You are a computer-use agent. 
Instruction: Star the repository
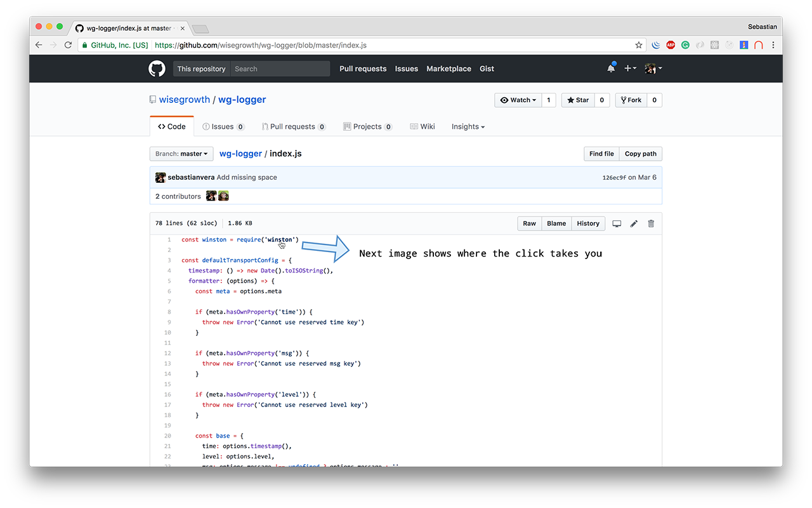(578, 100)
